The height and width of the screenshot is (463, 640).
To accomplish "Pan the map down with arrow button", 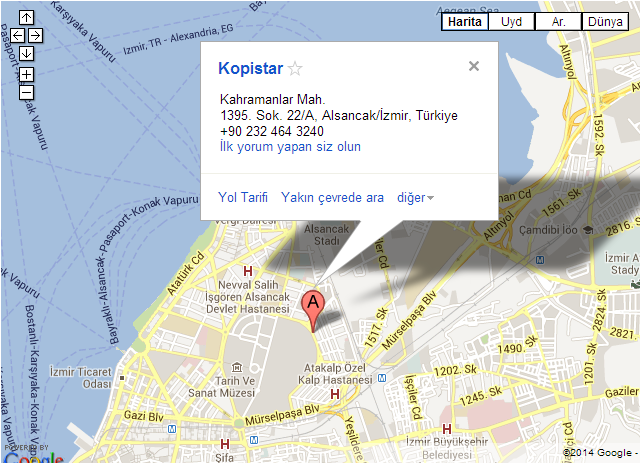I will coord(27,53).
